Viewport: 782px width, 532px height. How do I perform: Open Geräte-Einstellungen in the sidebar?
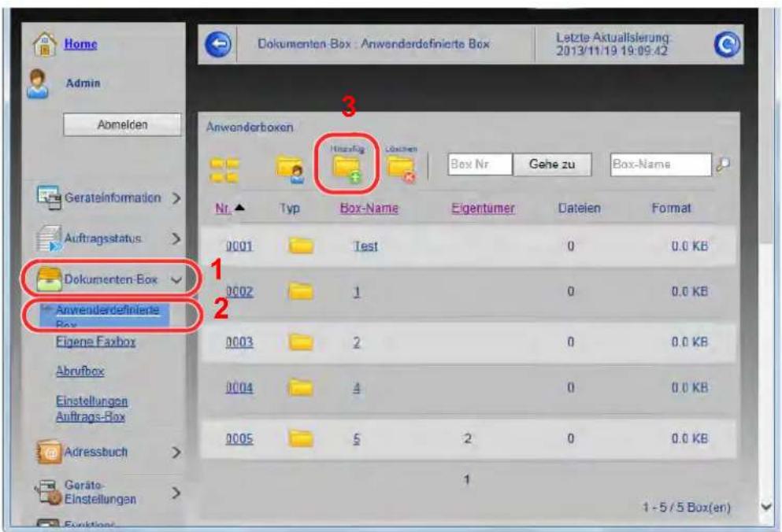100,492
